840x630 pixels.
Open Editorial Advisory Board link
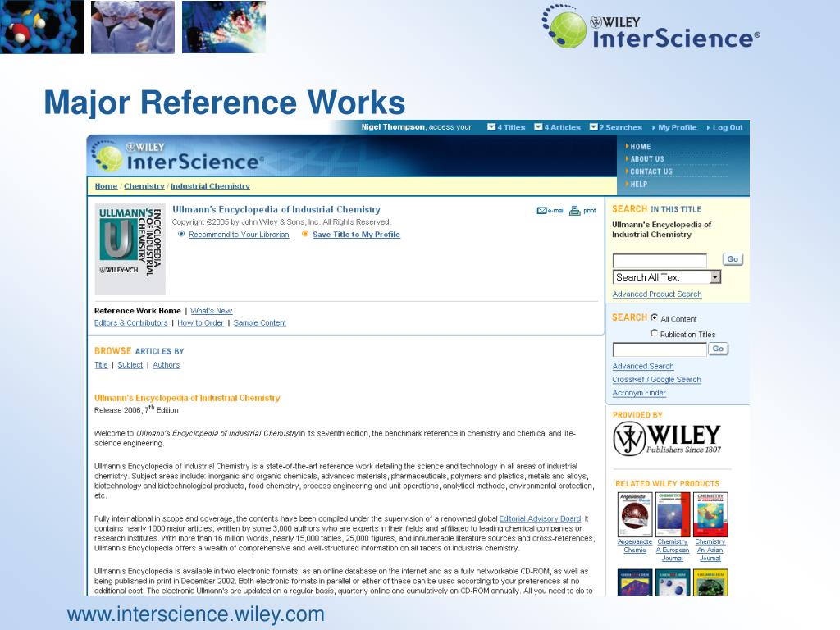[540, 518]
